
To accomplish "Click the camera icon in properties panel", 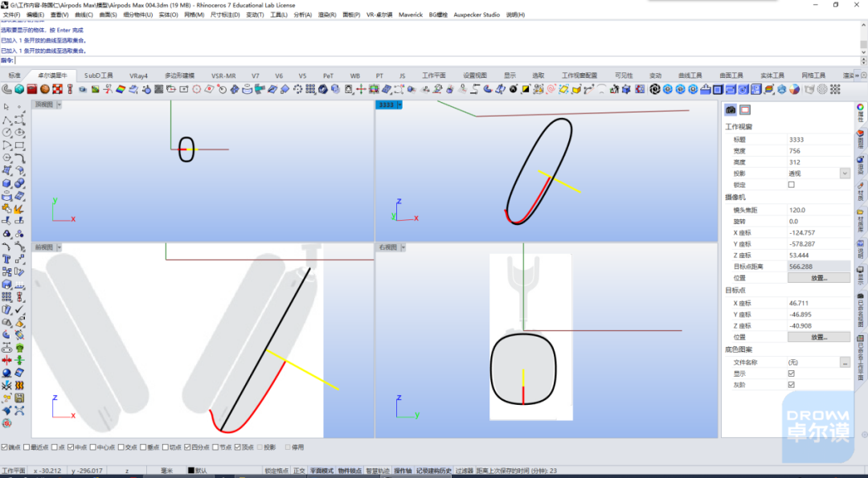I will click(x=731, y=110).
